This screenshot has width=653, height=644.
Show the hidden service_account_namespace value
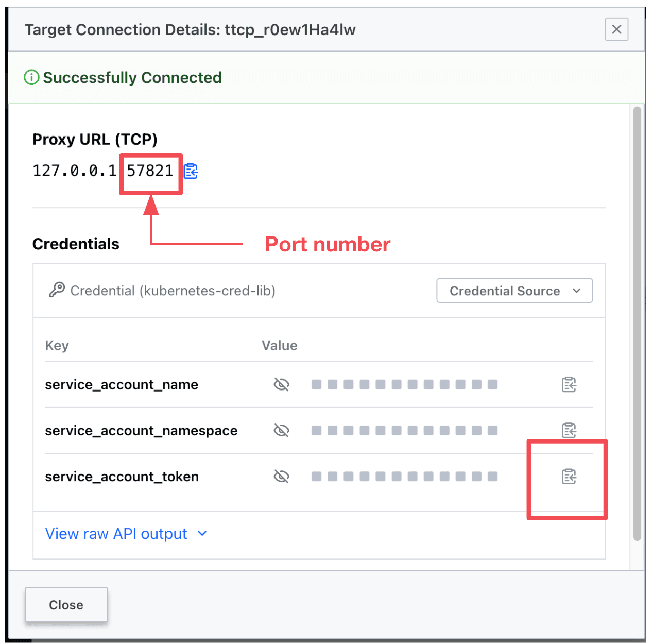click(281, 430)
